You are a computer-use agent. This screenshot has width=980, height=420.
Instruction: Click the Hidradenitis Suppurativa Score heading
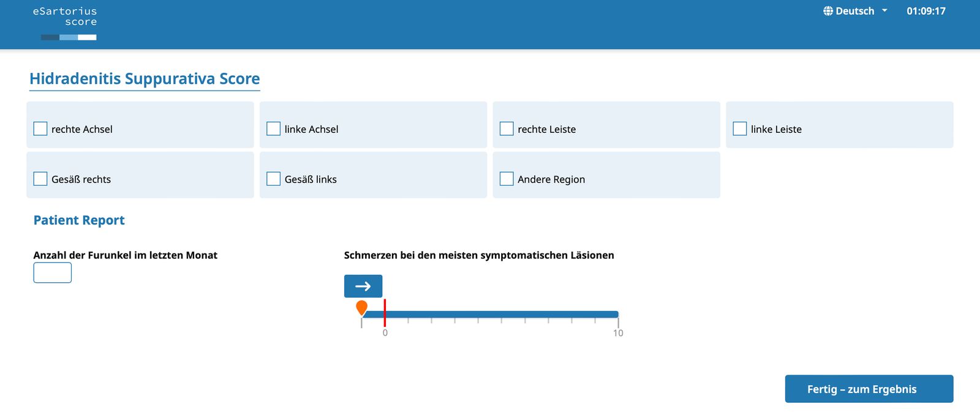click(145, 79)
